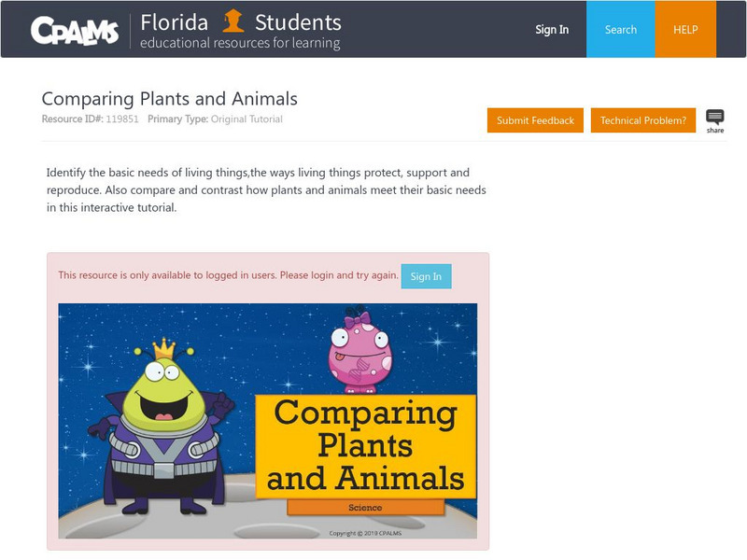Viewport: 747px width, 560px height.
Task: Open the orange HELP tab
Action: point(685,30)
